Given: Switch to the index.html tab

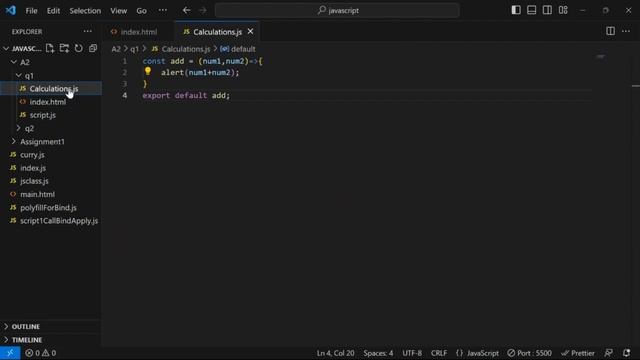Looking at the screenshot, I should (x=139, y=32).
